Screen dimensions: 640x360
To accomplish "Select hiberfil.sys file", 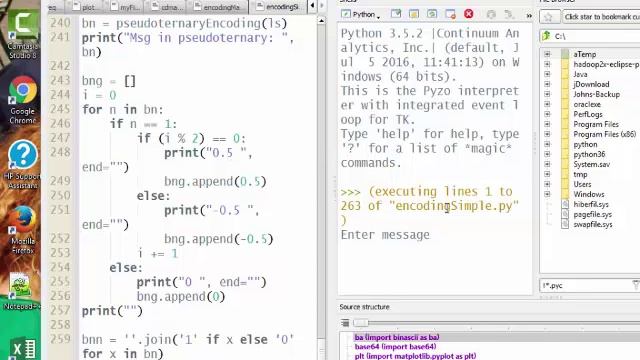I will (x=591, y=204).
